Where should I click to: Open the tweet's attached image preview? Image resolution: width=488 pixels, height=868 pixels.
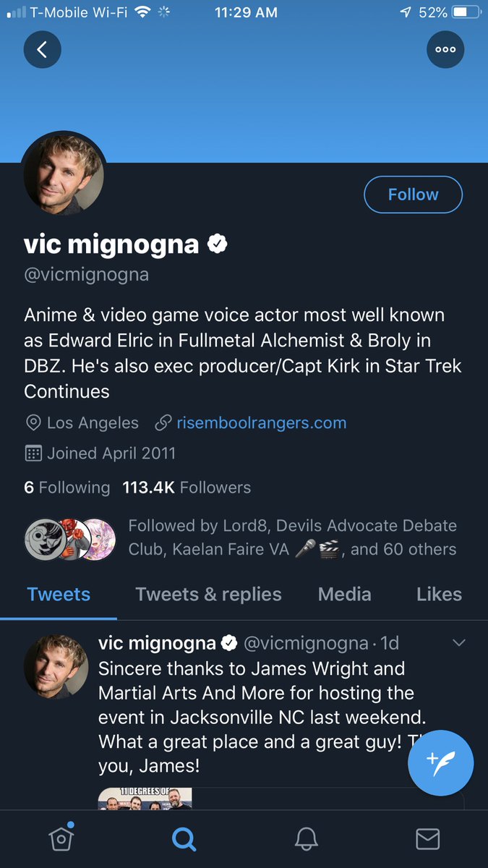coord(145,799)
